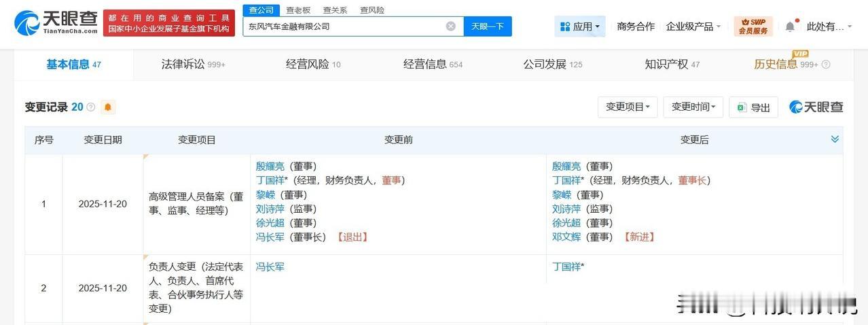The height and width of the screenshot is (325, 868).
Task: Open 邓文辉 newly added director link
Action: (566, 237)
